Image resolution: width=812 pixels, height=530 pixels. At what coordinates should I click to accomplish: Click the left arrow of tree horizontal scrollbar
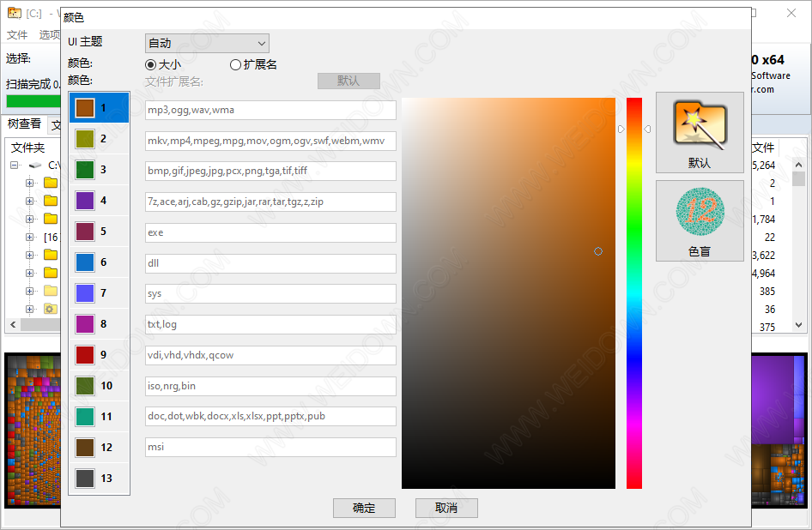point(13,324)
